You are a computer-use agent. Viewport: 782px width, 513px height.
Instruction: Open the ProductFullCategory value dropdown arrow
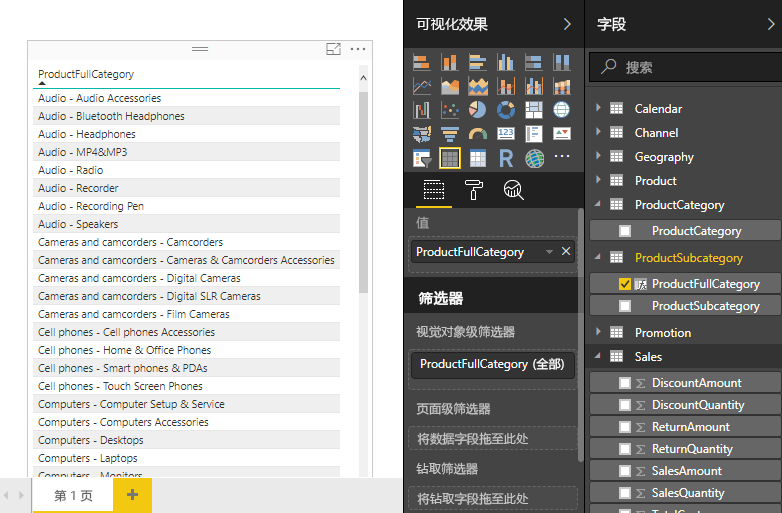click(549, 253)
